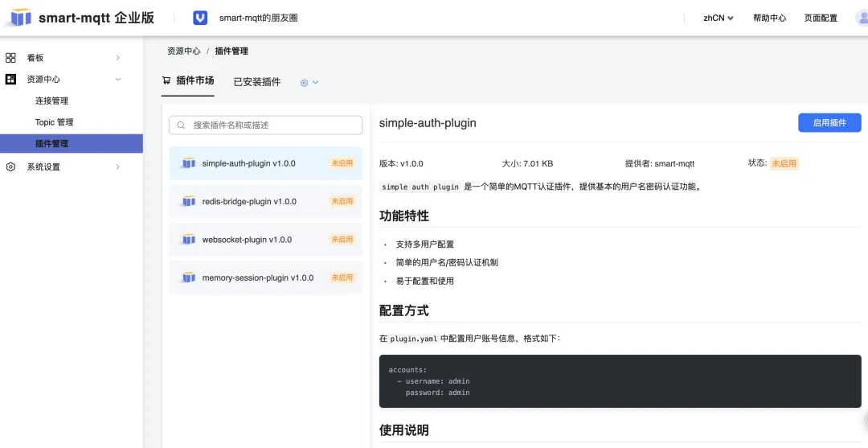Expand the 看板 menu chevron
The height and width of the screenshot is (448, 868).
[117, 58]
